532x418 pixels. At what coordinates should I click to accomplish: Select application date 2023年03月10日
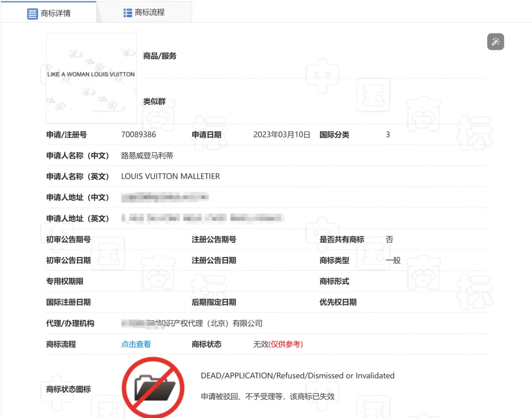pyautogui.click(x=282, y=134)
